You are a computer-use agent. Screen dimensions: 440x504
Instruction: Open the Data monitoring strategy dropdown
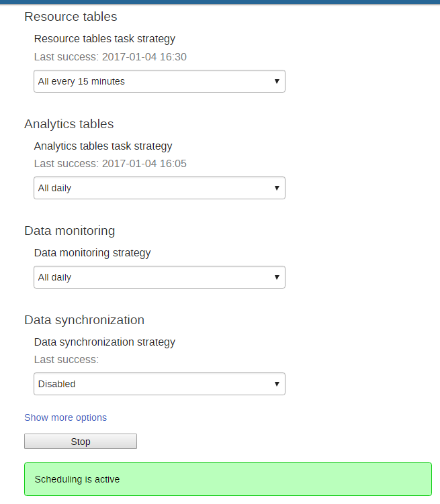tap(159, 277)
